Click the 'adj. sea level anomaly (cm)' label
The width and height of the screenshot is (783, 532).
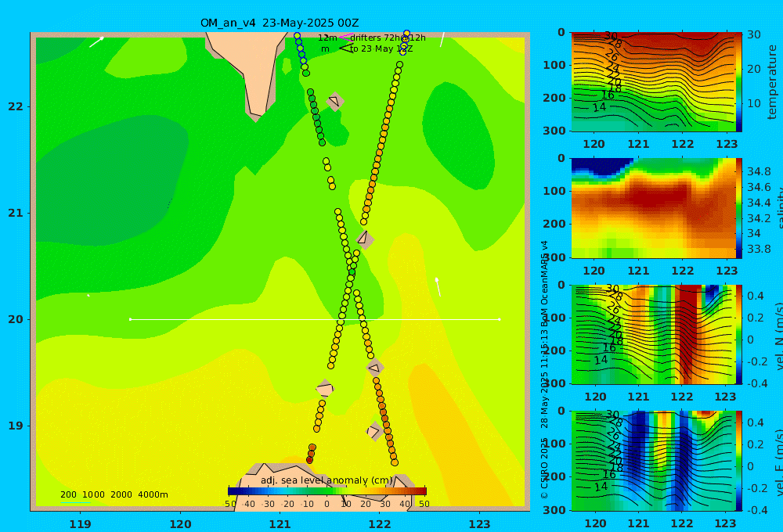click(x=327, y=480)
